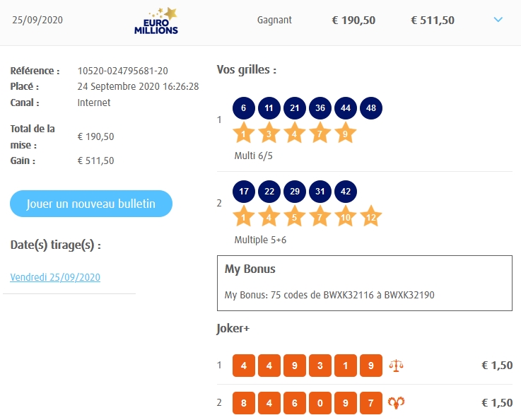Screen dimensions: 521x420
Task: Select star number 12 in grid 2
Action: click(370, 216)
